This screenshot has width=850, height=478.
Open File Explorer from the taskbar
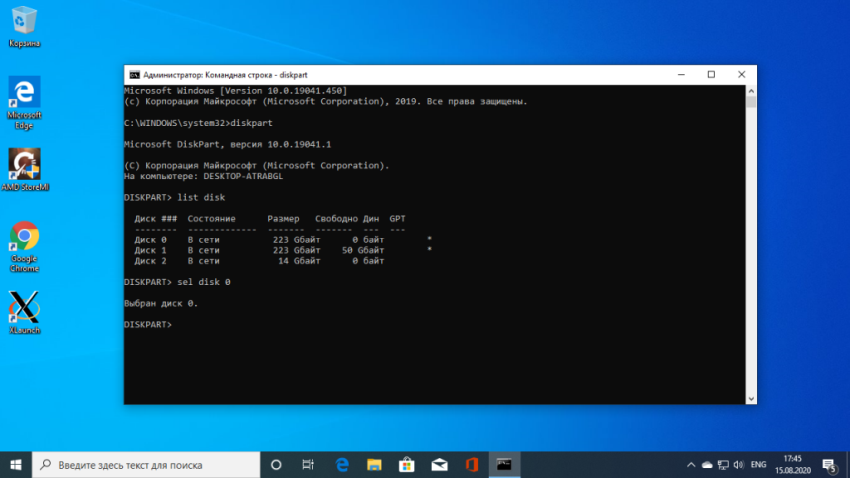coord(374,465)
